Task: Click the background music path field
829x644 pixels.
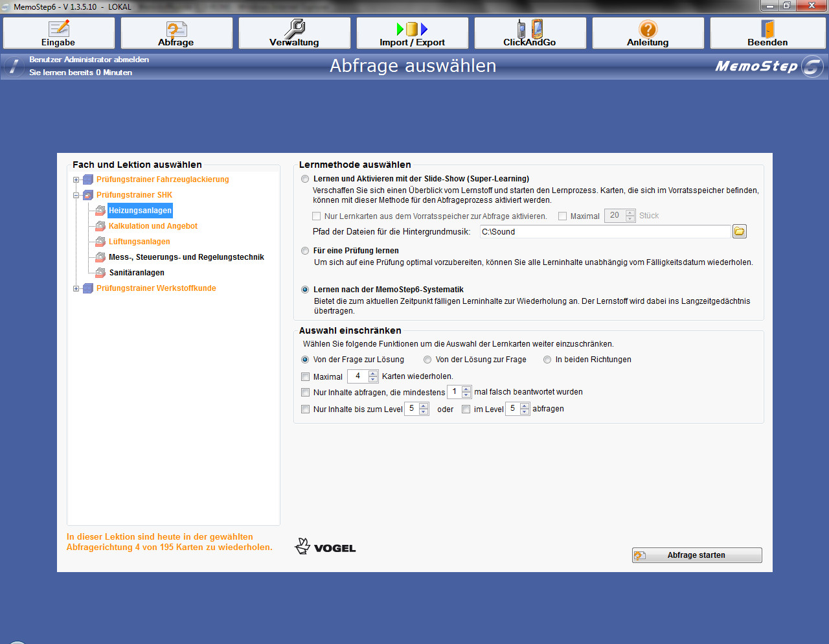Action: (605, 232)
